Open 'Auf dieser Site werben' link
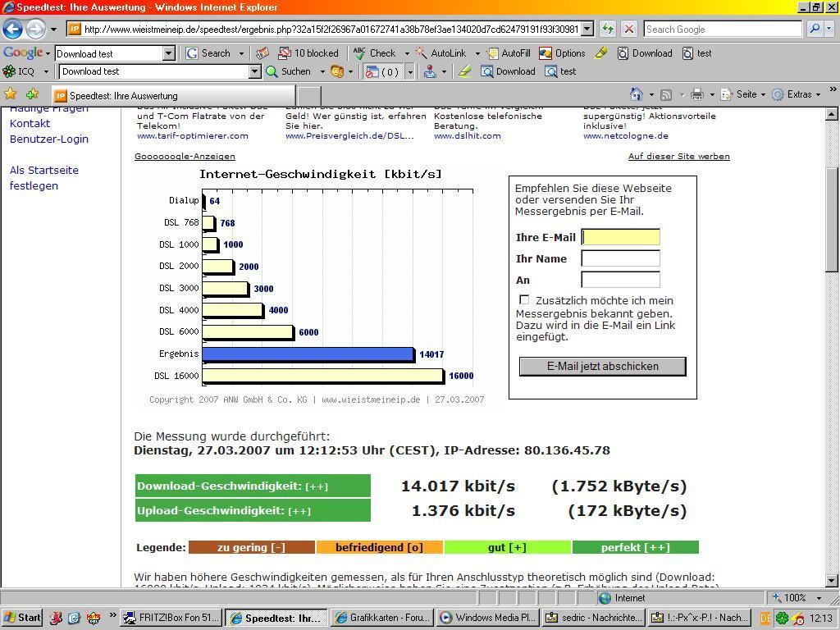This screenshot has width=840, height=630. point(678,157)
